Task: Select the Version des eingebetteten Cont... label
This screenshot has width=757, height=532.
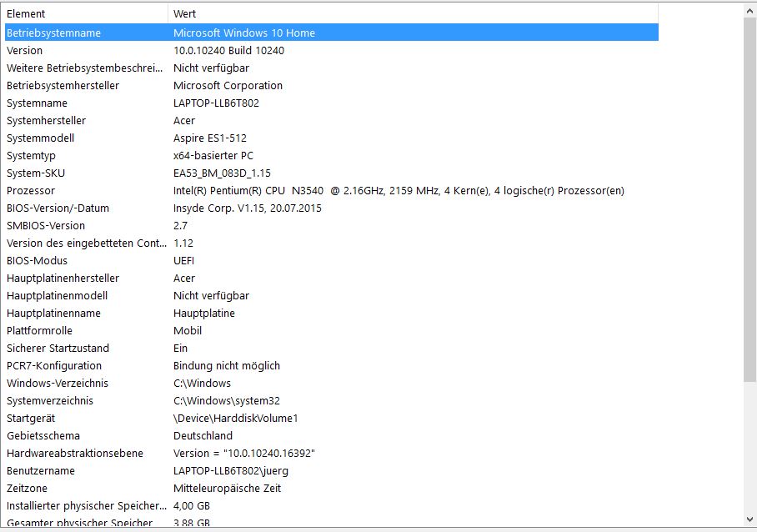Action: [x=87, y=243]
